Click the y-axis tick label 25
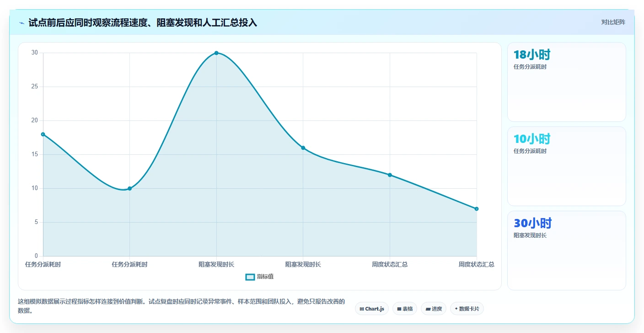644x333 pixels. click(x=35, y=87)
